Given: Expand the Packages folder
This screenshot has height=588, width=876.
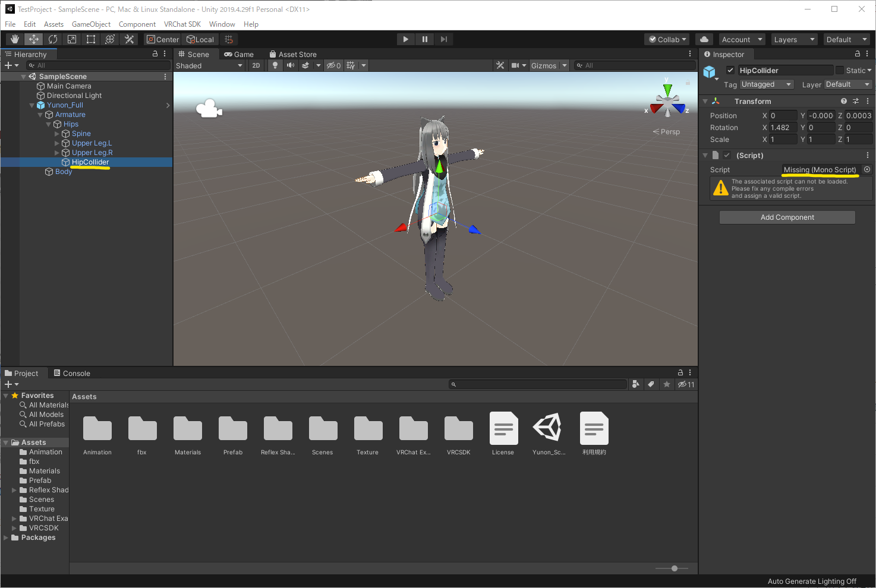Looking at the screenshot, I should (x=6, y=538).
